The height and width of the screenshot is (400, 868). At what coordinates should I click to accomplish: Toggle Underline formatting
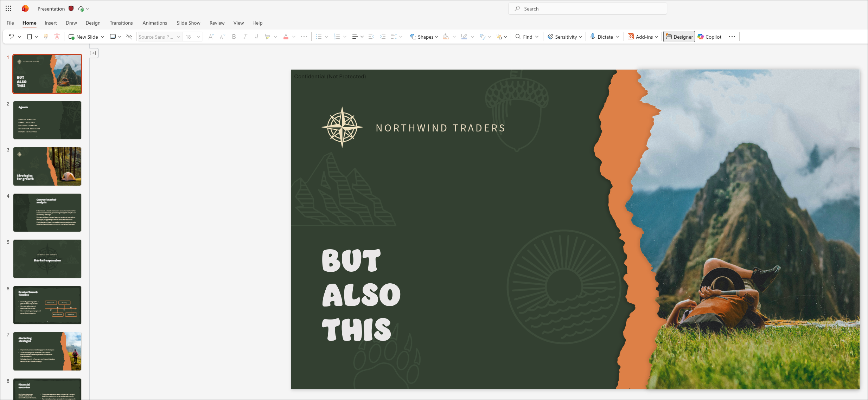[256, 37]
